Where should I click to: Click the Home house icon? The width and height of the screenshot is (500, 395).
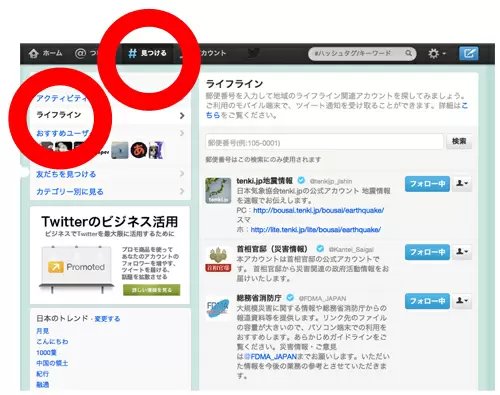(x=33, y=53)
